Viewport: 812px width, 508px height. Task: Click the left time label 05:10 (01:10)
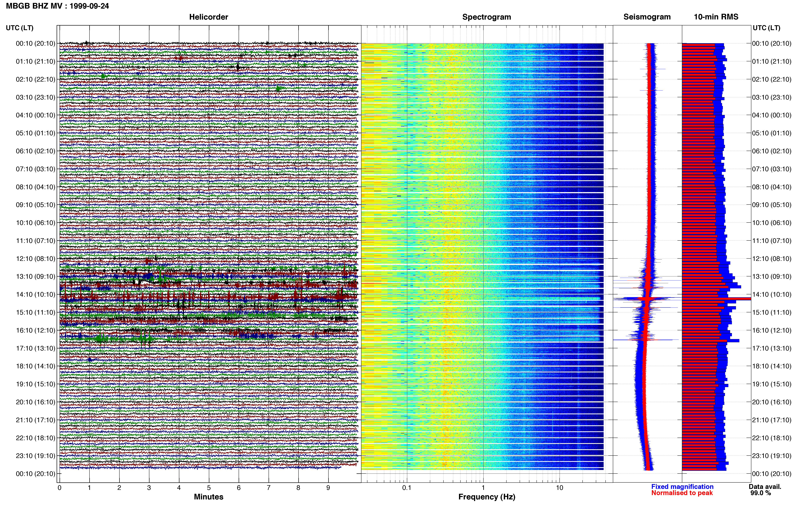coord(36,133)
